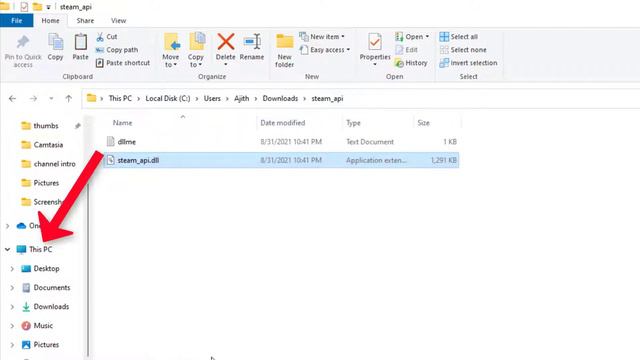This screenshot has width=640, height=360.
Task: Click Select none
Action: [463, 50]
